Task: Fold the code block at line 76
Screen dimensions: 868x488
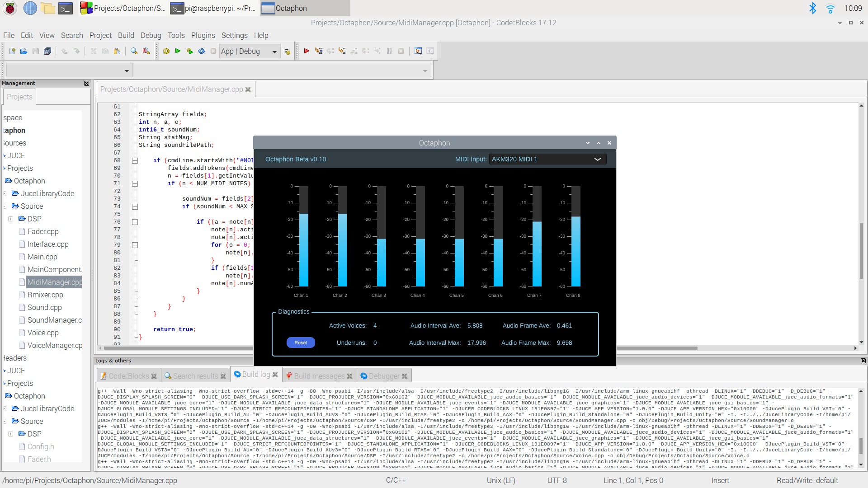Action: point(135,222)
